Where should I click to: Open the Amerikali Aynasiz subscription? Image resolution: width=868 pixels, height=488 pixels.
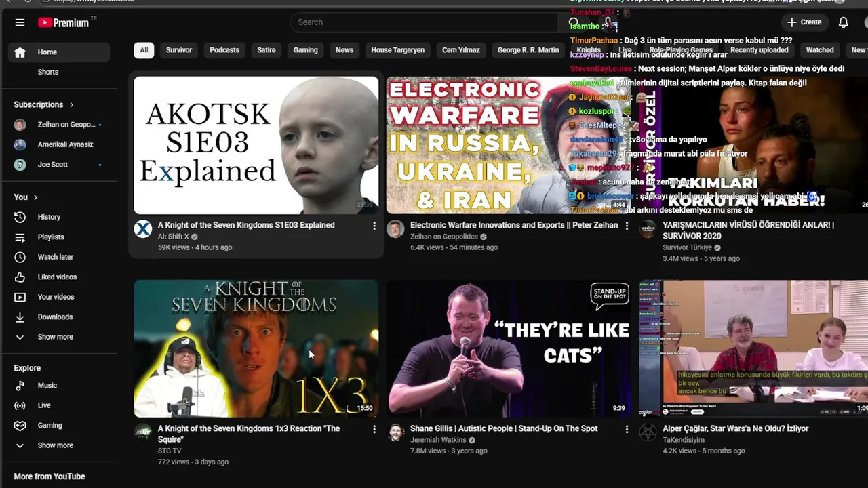(59, 144)
